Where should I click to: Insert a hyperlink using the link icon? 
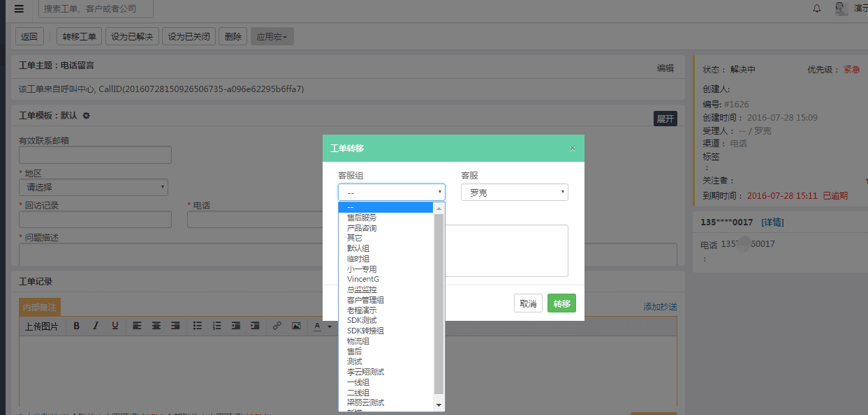[x=277, y=325]
